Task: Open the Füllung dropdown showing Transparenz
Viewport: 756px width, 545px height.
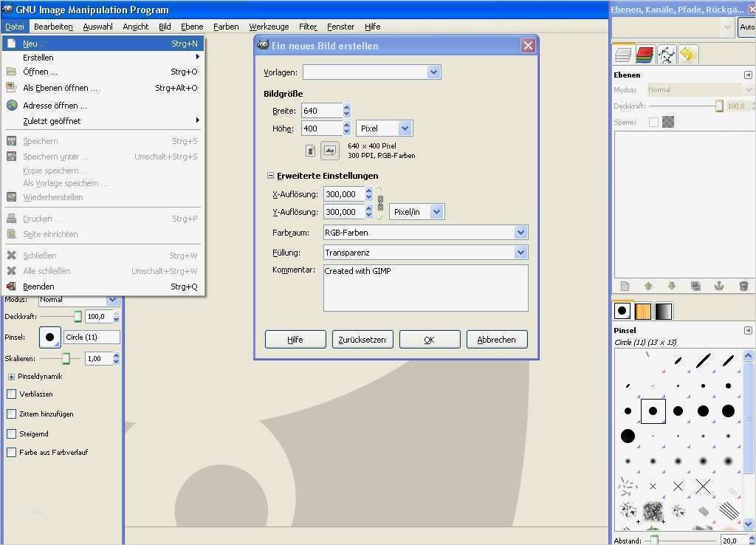Action: pos(425,253)
